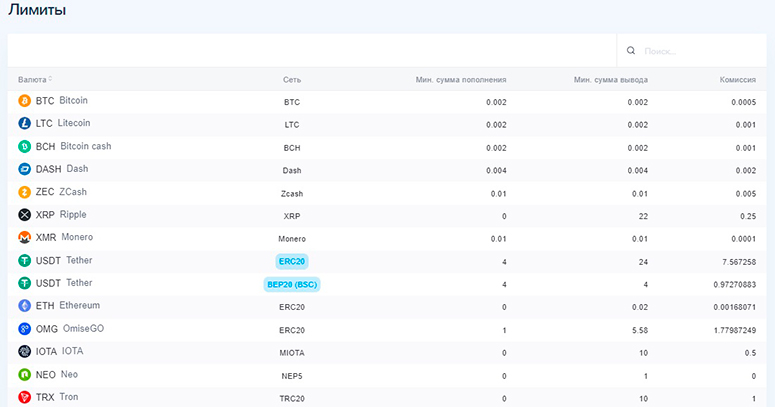The width and height of the screenshot is (775, 407).
Task: Select the DASH Dash currency name
Action: tap(62, 169)
